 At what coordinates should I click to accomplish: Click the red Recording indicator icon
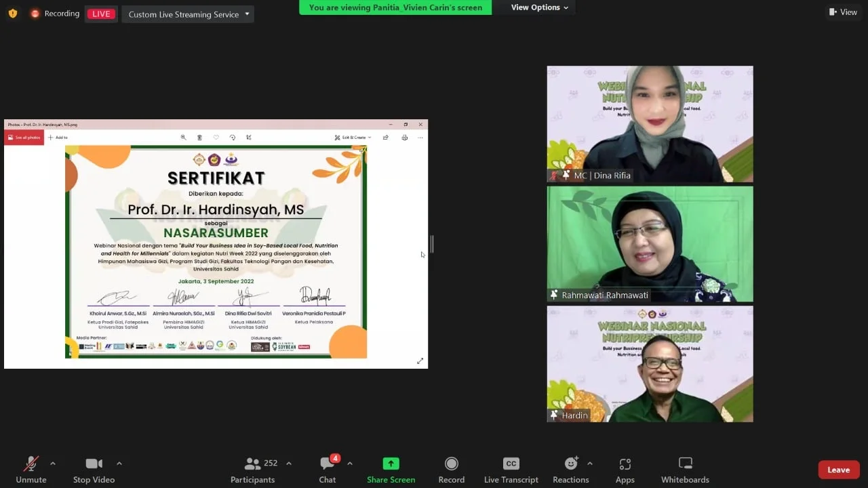(x=35, y=14)
